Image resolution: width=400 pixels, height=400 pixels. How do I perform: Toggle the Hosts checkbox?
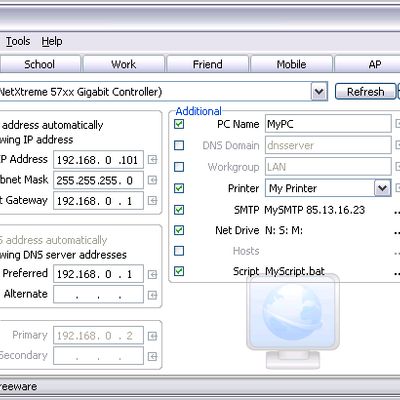point(179,251)
